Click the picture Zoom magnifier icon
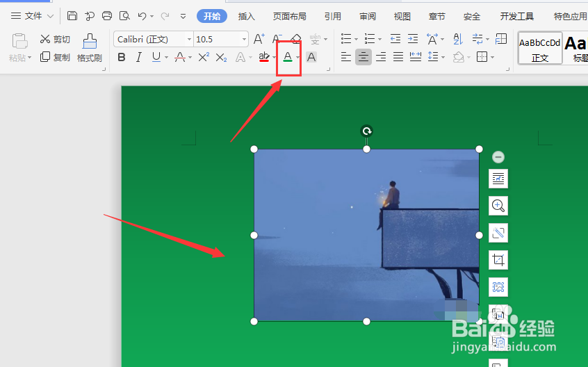This screenshot has width=588, height=367. 498,206
